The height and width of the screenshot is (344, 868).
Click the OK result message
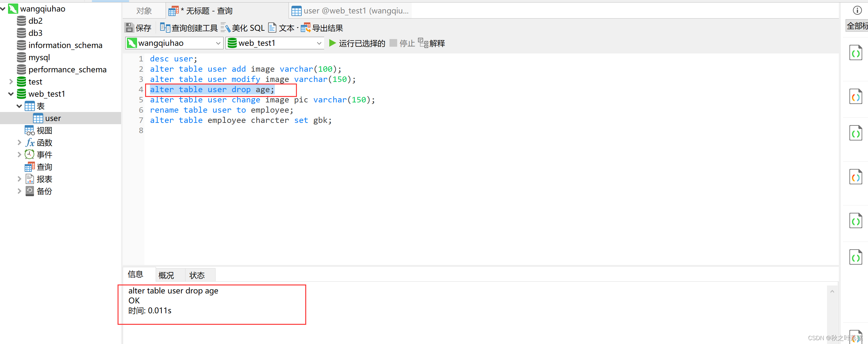(134, 300)
